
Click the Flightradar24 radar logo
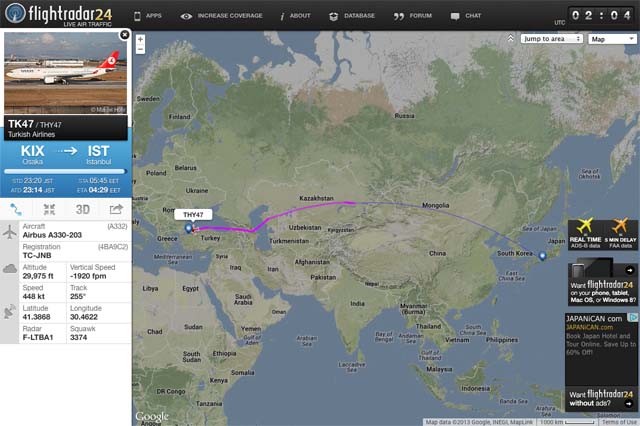pos(16,13)
